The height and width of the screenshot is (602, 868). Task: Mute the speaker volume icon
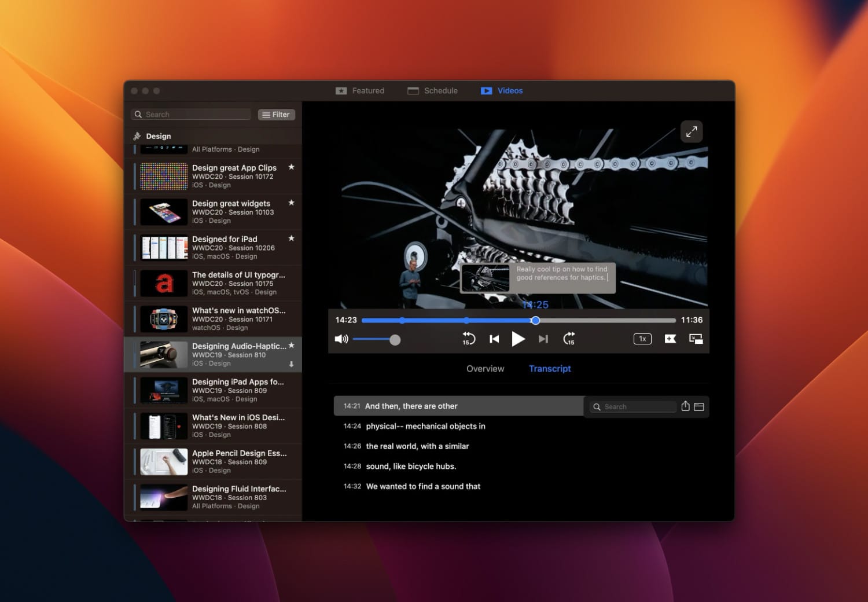coord(341,339)
